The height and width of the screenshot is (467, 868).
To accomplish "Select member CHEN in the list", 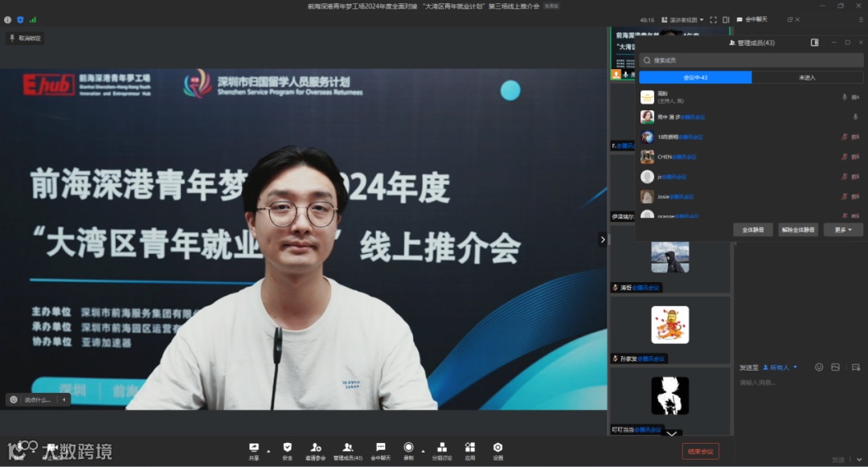I will (751, 157).
